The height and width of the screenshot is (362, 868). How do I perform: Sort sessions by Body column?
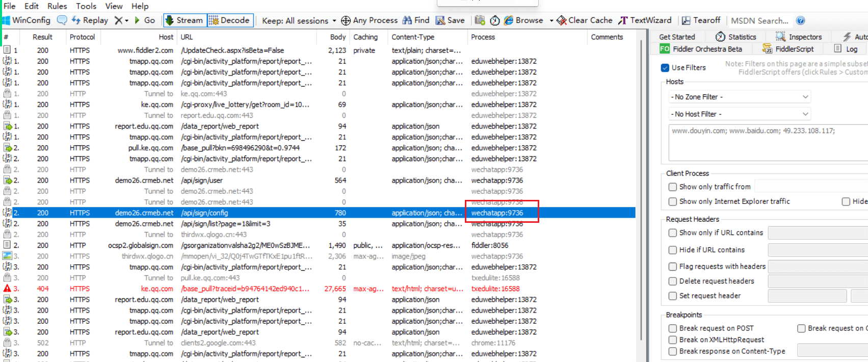[332, 37]
